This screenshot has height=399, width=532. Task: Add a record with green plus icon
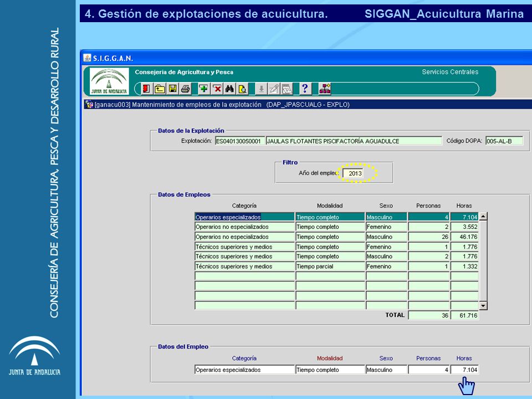pyautogui.click(x=203, y=89)
